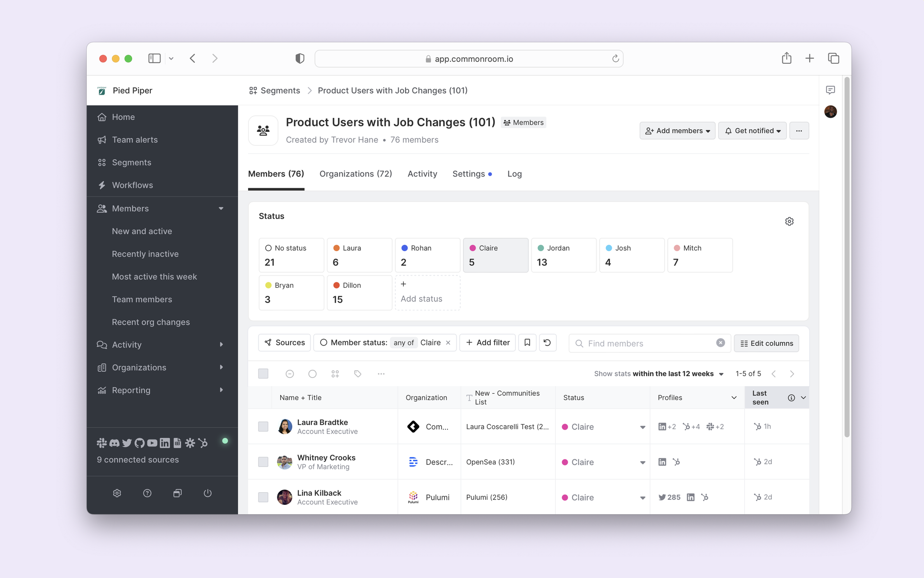Screen dimensions: 924x578
Task: Open the Add members dropdown
Action: pyautogui.click(x=677, y=131)
